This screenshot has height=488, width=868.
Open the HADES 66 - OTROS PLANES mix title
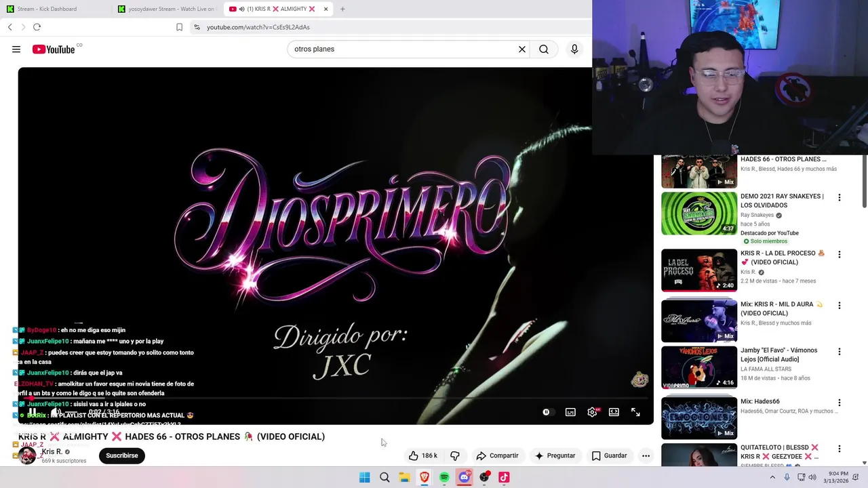(x=783, y=159)
